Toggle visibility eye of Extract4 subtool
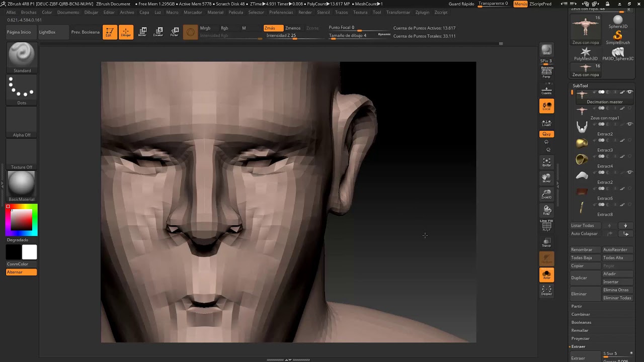 [629, 156]
